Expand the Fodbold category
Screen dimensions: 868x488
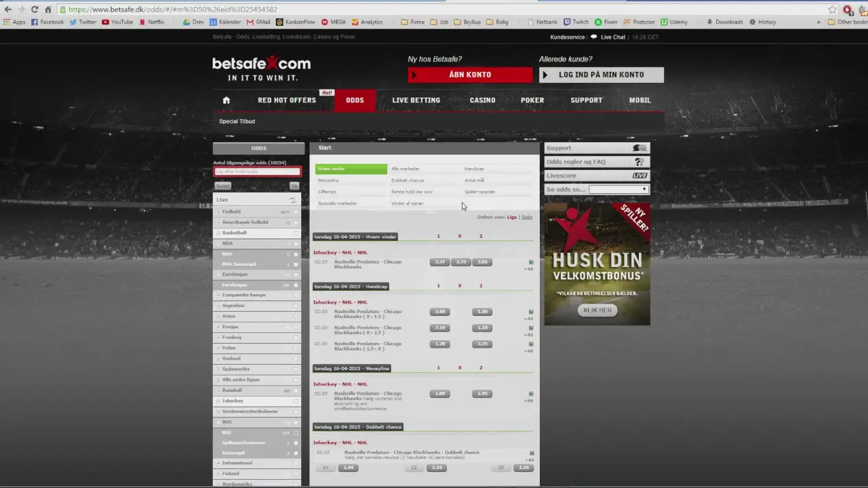tap(218, 212)
